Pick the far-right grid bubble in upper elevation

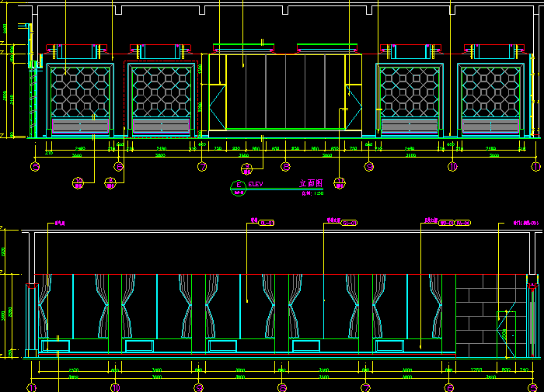(536, 166)
